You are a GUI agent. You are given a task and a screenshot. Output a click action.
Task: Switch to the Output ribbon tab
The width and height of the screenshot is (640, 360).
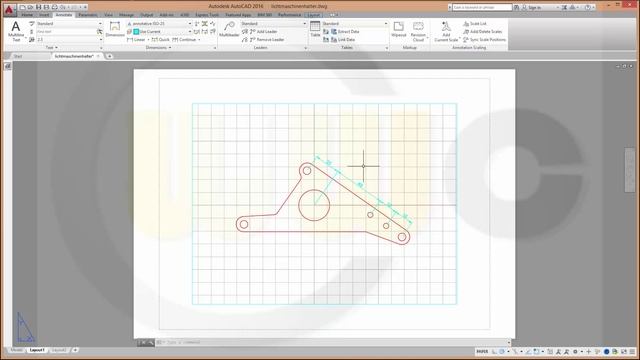point(147,15)
